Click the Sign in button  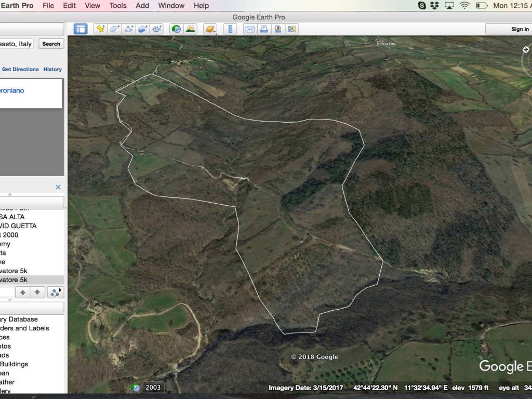coord(520,29)
